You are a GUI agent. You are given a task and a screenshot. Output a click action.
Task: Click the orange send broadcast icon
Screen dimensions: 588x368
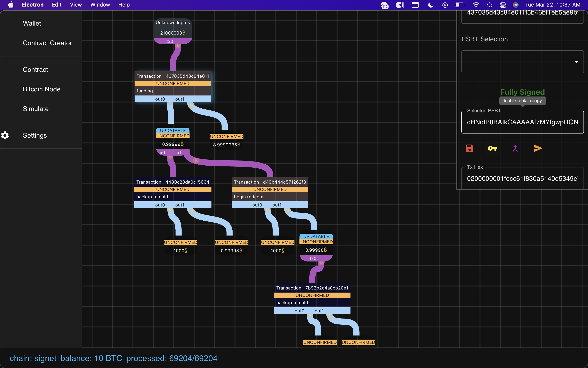pos(538,148)
